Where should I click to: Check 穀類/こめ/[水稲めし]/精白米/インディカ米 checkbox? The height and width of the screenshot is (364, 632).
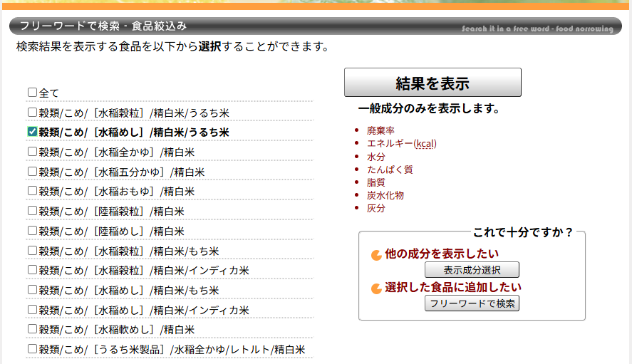(32, 310)
